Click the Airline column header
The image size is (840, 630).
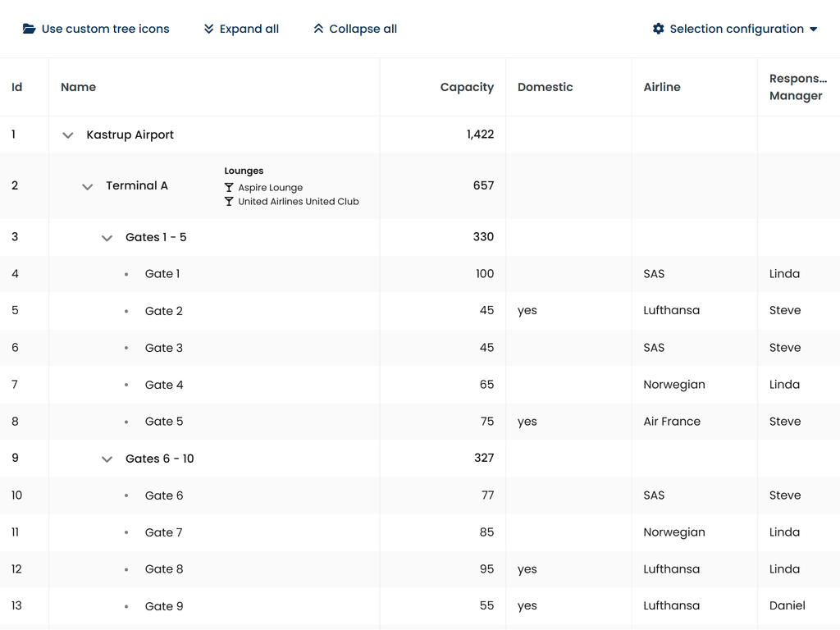point(662,87)
